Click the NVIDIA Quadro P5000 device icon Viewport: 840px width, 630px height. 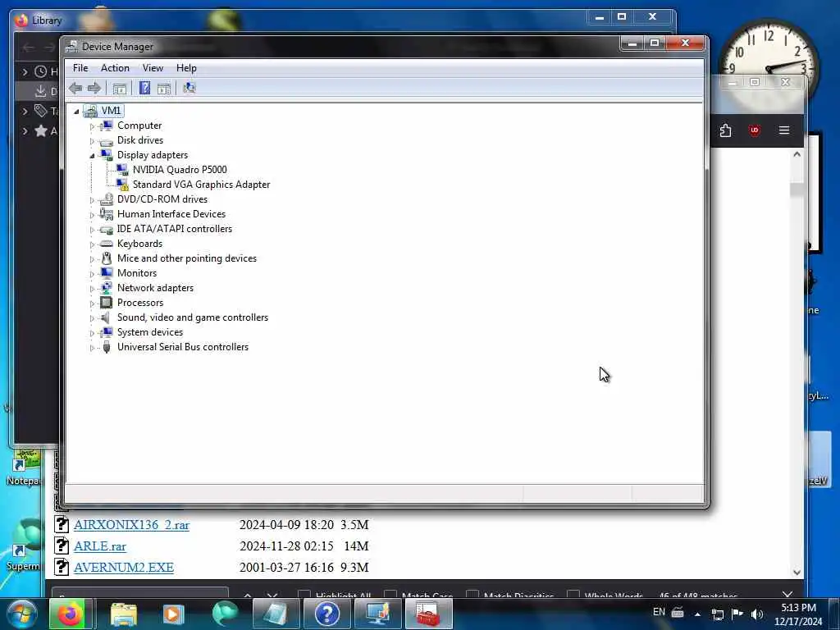122,170
